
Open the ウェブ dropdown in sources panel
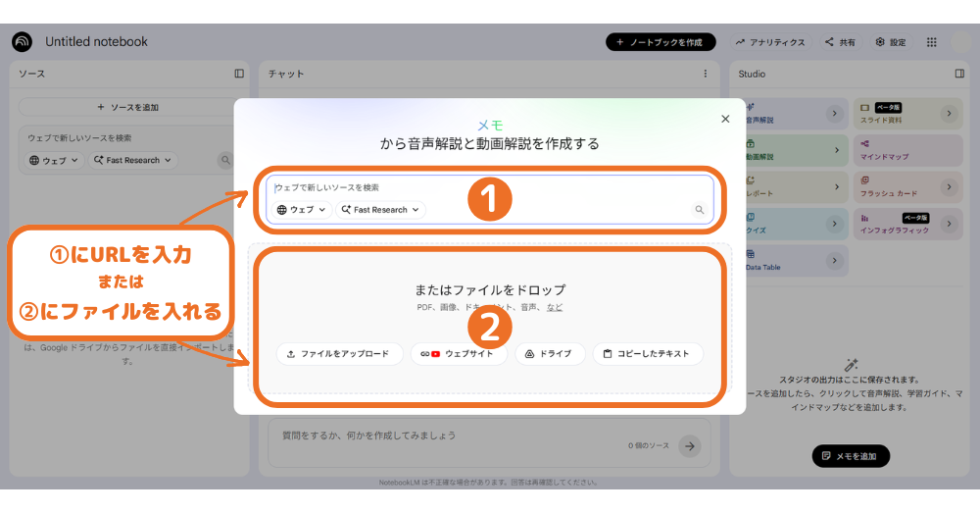coord(54,160)
